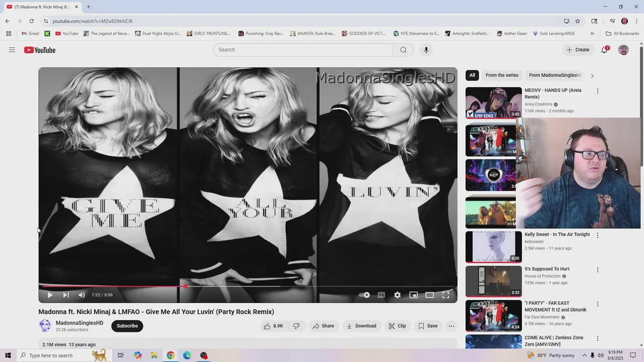Play the paused video
The height and width of the screenshot is (362, 644).
(x=50, y=295)
